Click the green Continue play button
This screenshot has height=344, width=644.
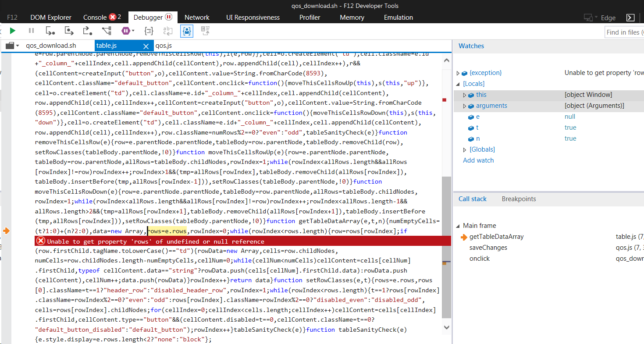(x=13, y=31)
